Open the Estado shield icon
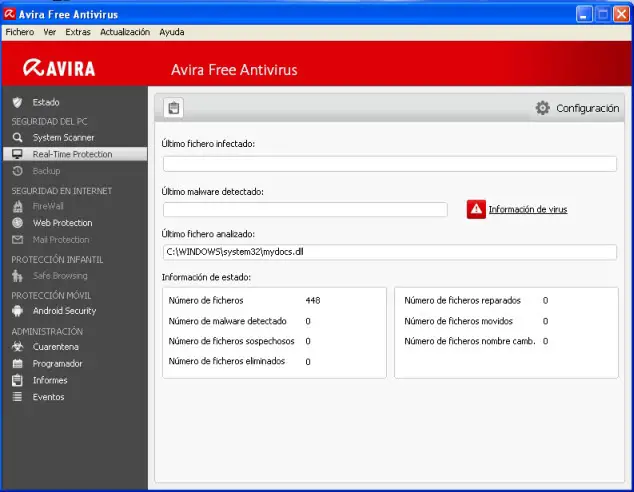Viewport: 634px width, 492px height. click(17, 102)
